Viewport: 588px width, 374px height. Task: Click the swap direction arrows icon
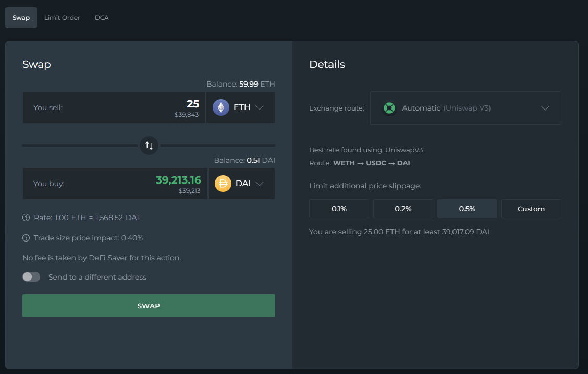tap(149, 146)
